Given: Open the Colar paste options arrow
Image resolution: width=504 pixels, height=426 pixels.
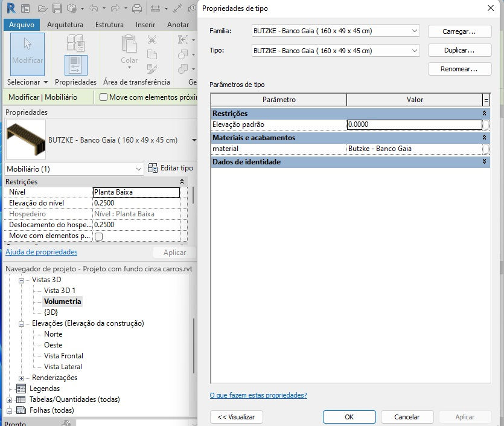Looking at the screenshot, I should click(130, 68).
